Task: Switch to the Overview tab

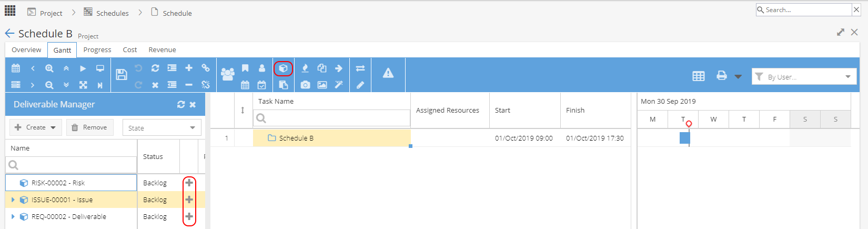Action: (x=26, y=50)
